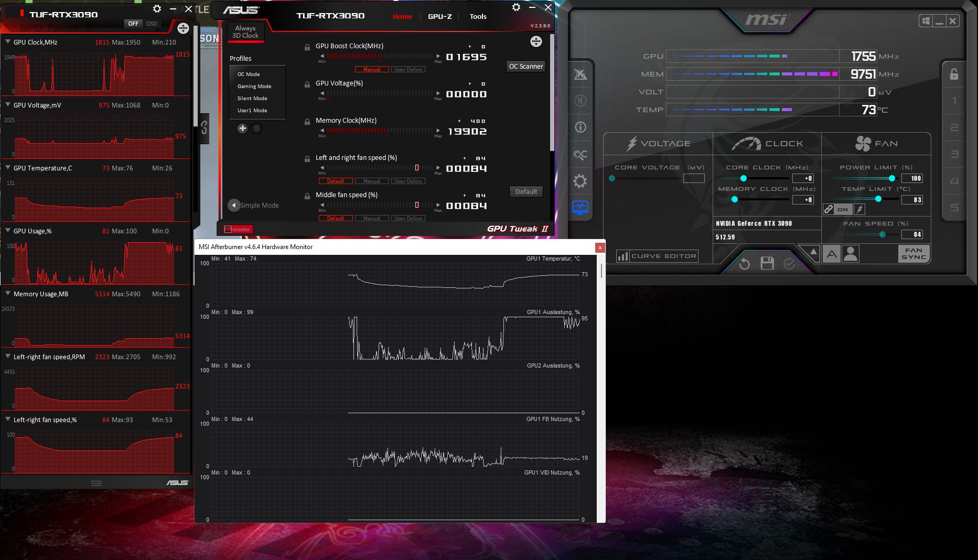This screenshot has height=560, width=978.
Task: Click the Fan Speed percent value field
Action: [x=912, y=234]
